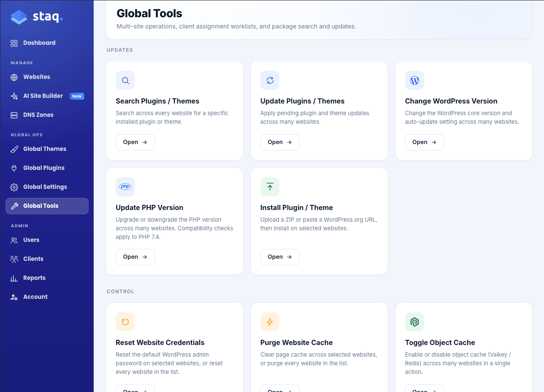Click the Toggle Object Cache heading
544x392 pixels.
[440, 342]
